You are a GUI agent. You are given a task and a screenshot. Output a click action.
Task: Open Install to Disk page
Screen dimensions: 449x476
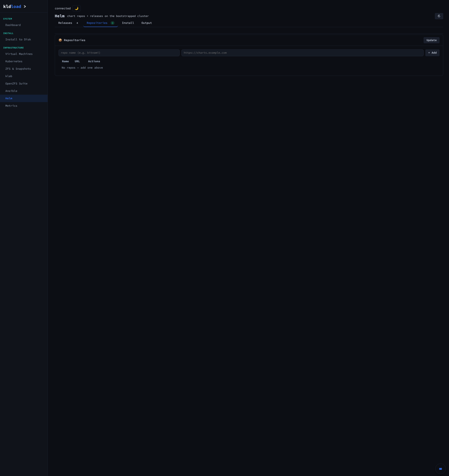24,39
